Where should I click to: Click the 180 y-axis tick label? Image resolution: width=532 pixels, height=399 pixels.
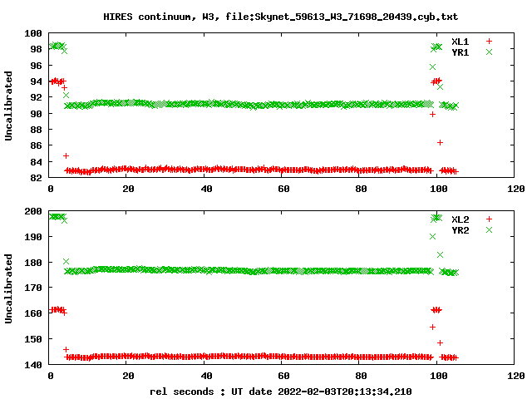33,263
